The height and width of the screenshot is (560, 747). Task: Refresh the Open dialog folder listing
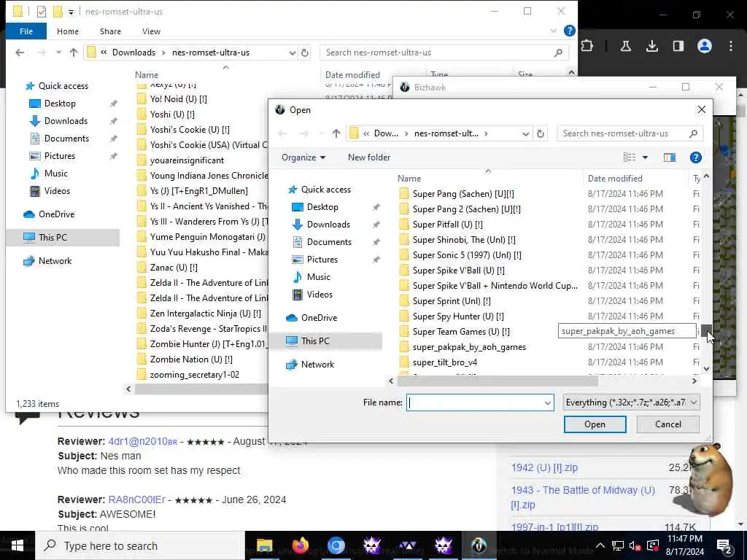pyautogui.click(x=541, y=133)
